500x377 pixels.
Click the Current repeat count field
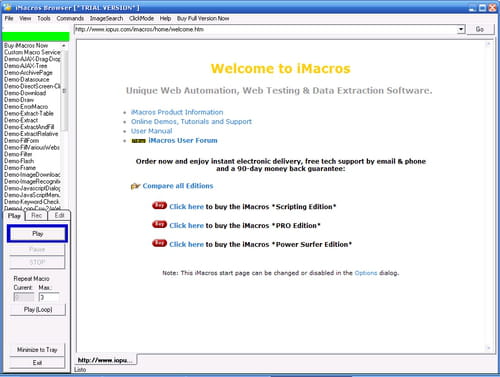click(24, 297)
